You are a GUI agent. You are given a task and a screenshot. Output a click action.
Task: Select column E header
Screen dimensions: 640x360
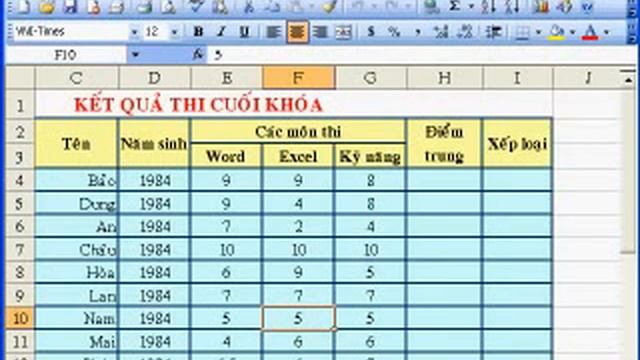click(227, 78)
